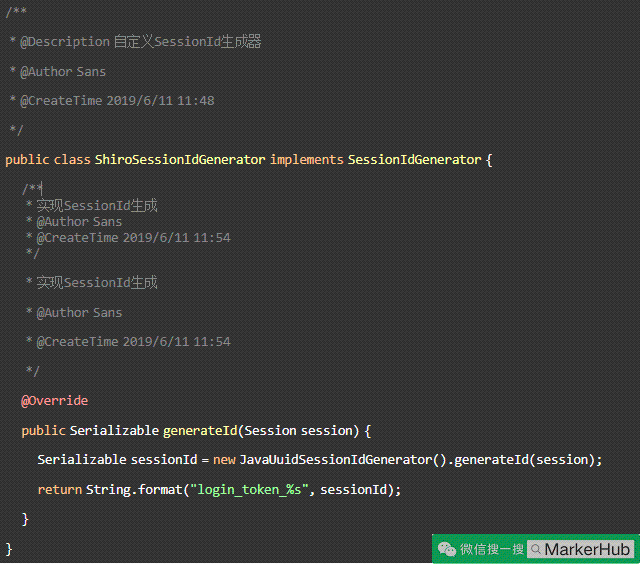Click the MarkerHub search box text
The height and width of the screenshot is (564, 640).
tap(587, 549)
